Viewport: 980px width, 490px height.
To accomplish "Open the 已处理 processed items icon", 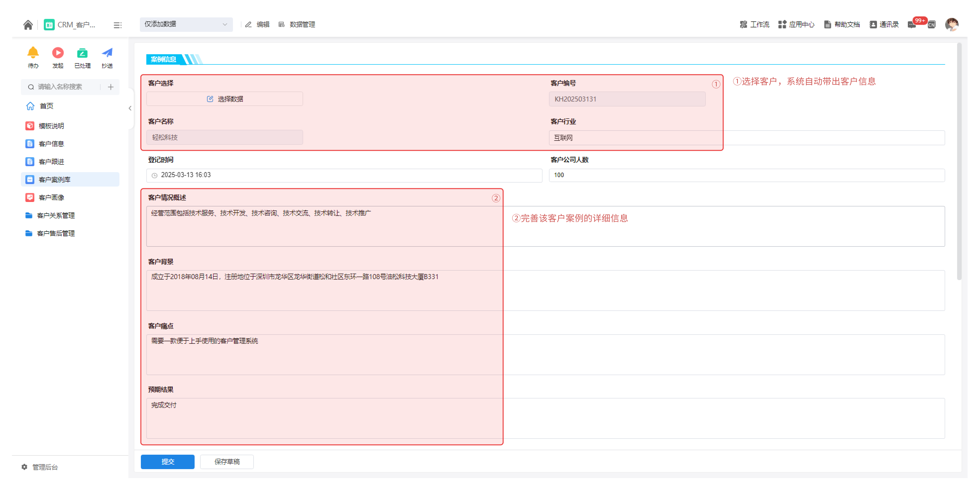I will 82,53.
